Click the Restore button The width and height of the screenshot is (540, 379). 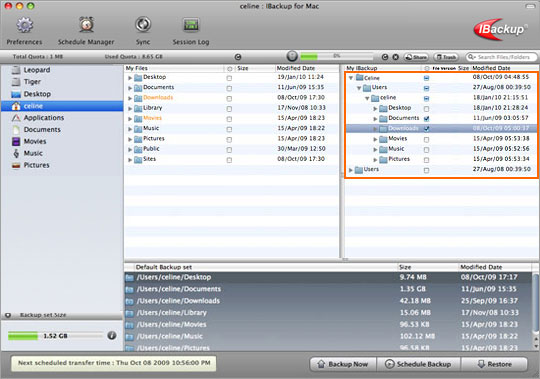pyautogui.click(x=494, y=364)
